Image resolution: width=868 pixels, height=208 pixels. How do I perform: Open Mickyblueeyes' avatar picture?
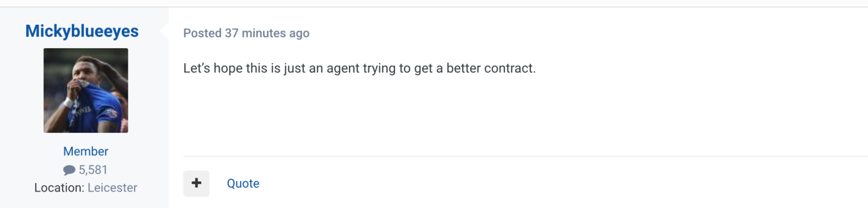coord(86,90)
